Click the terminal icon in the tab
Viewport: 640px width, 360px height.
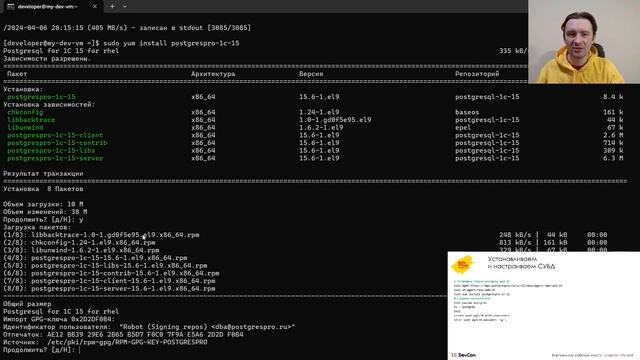11,7
